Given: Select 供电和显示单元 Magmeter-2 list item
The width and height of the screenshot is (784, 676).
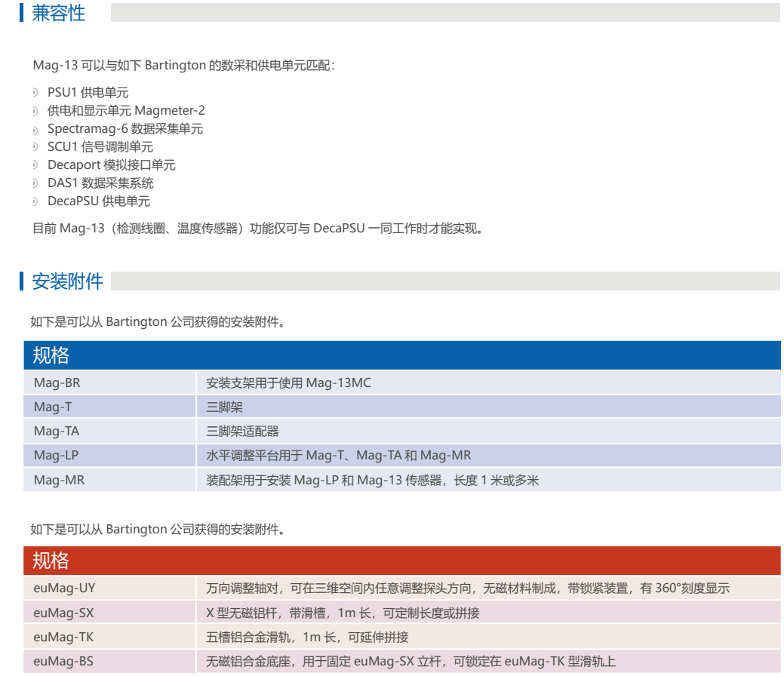Looking at the screenshot, I should (x=126, y=110).
